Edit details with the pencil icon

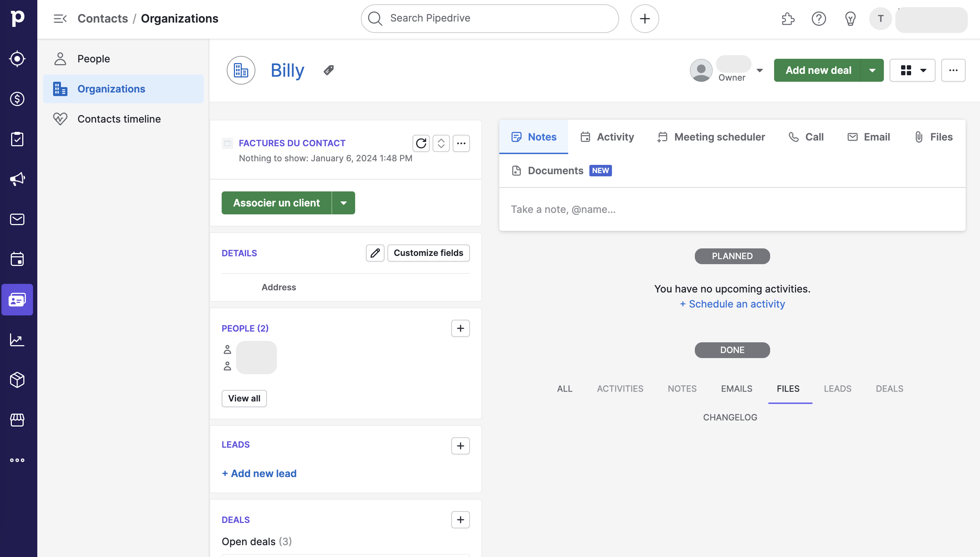pyautogui.click(x=375, y=253)
